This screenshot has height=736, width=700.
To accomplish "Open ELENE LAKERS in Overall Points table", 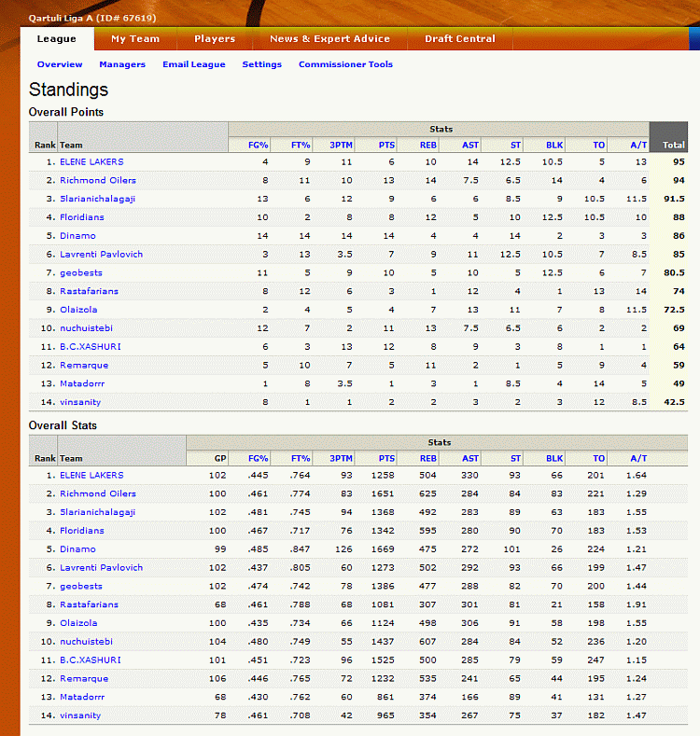I will [x=91, y=162].
